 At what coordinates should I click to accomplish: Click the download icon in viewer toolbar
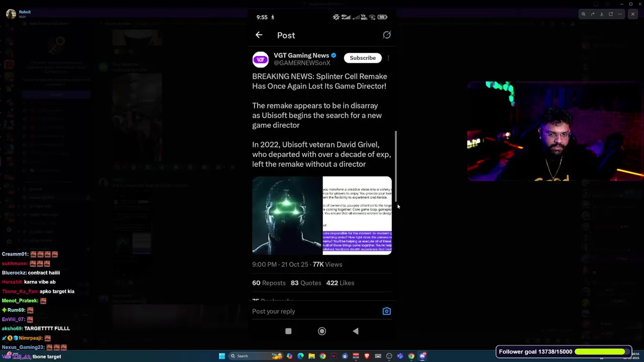(x=602, y=14)
